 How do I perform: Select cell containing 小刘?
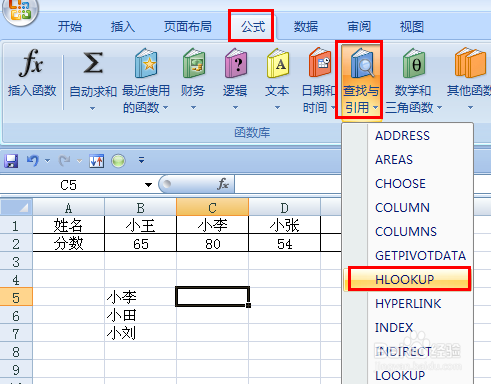pos(140,333)
